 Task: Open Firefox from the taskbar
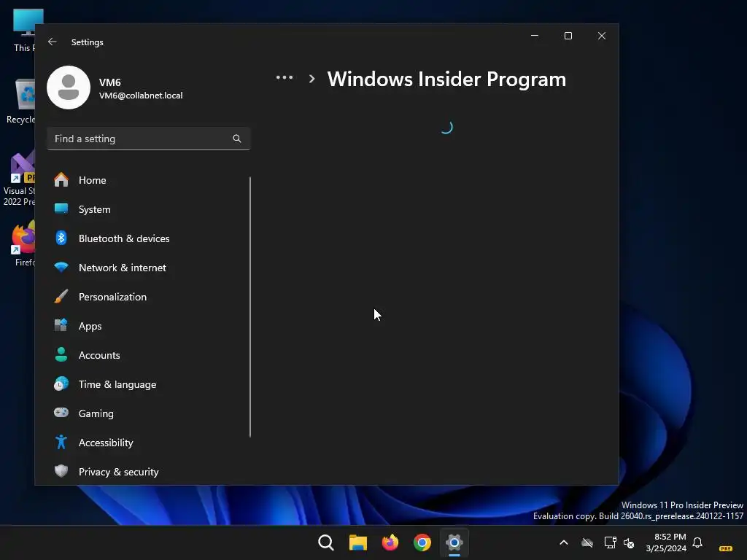tap(390, 542)
